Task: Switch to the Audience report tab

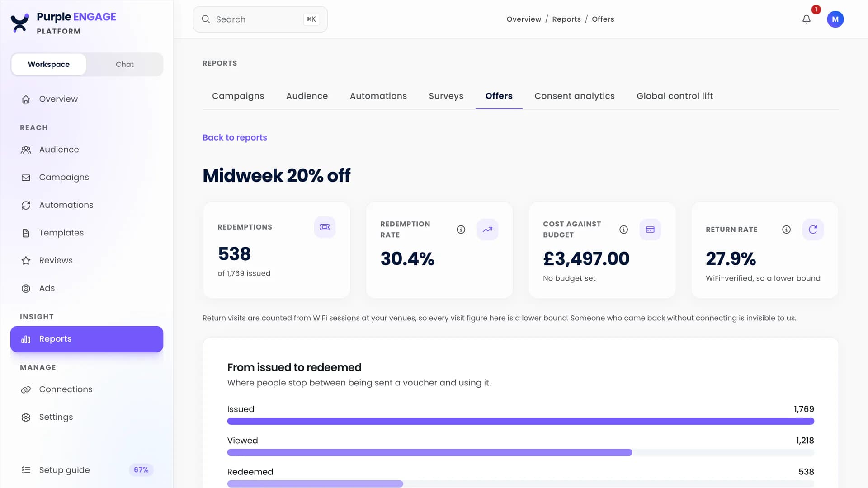Action: (307, 96)
